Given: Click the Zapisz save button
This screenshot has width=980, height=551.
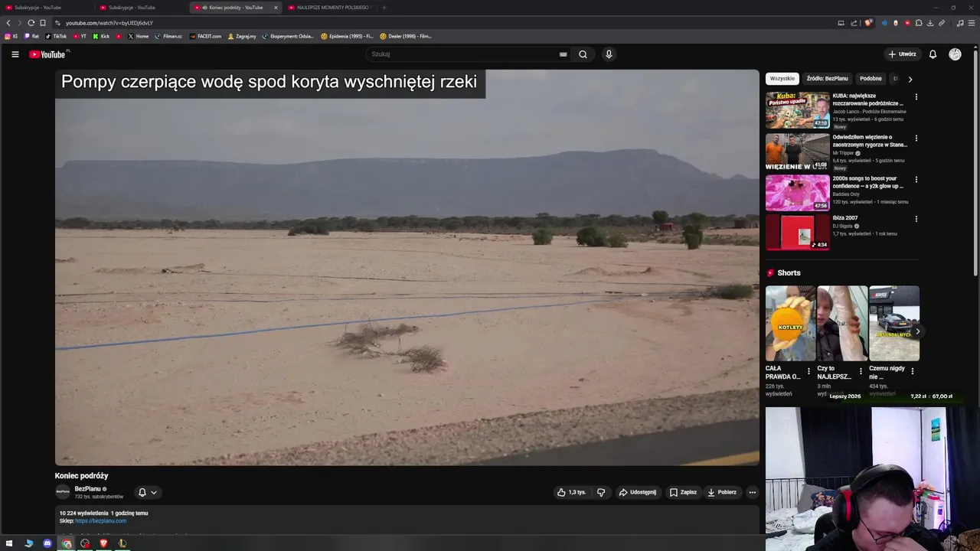Looking at the screenshot, I should pyautogui.click(x=683, y=492).
